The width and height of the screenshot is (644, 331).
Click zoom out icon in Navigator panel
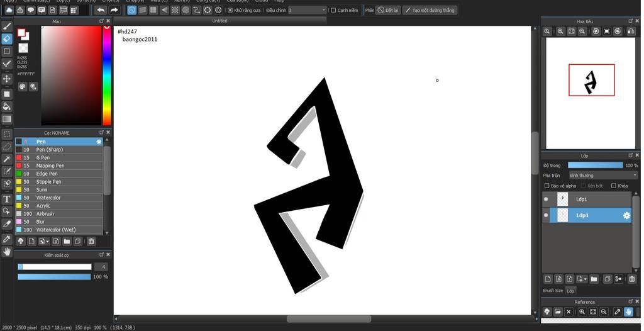(x=582, y=31)
